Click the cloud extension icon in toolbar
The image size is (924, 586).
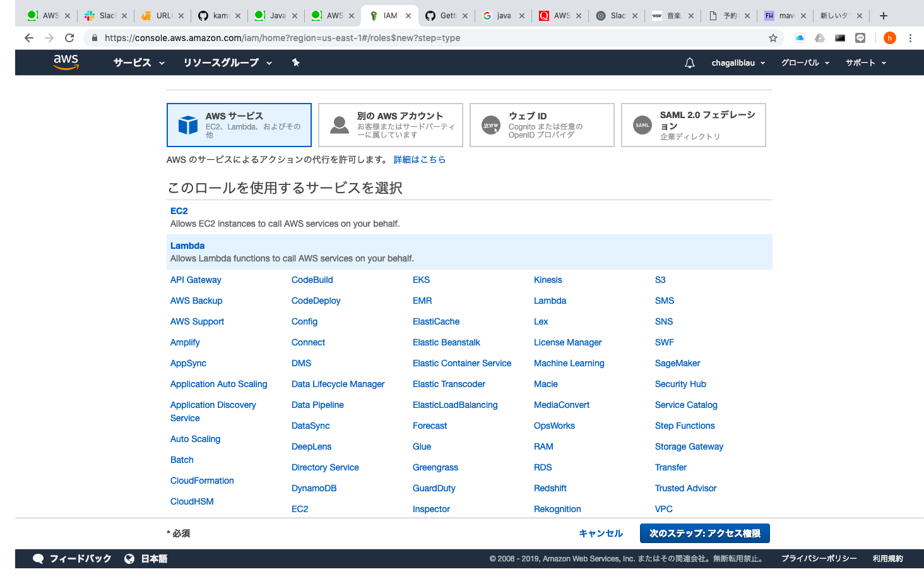tap(800, 38)
